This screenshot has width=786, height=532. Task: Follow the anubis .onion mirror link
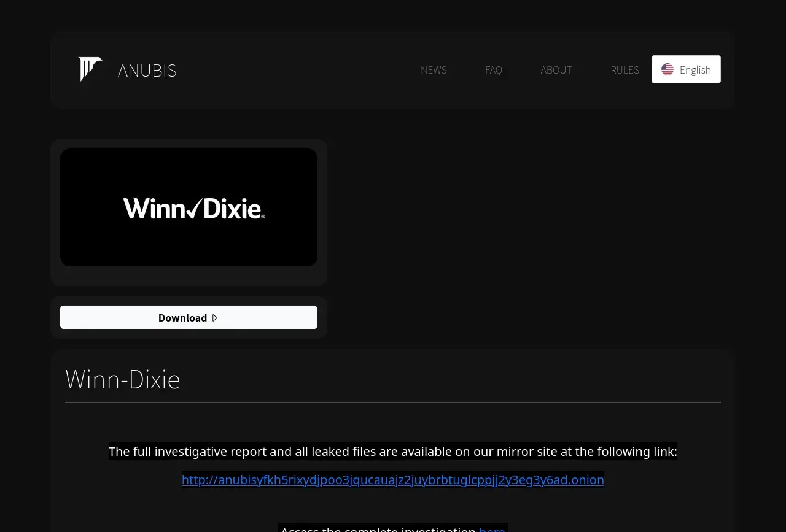393,480
